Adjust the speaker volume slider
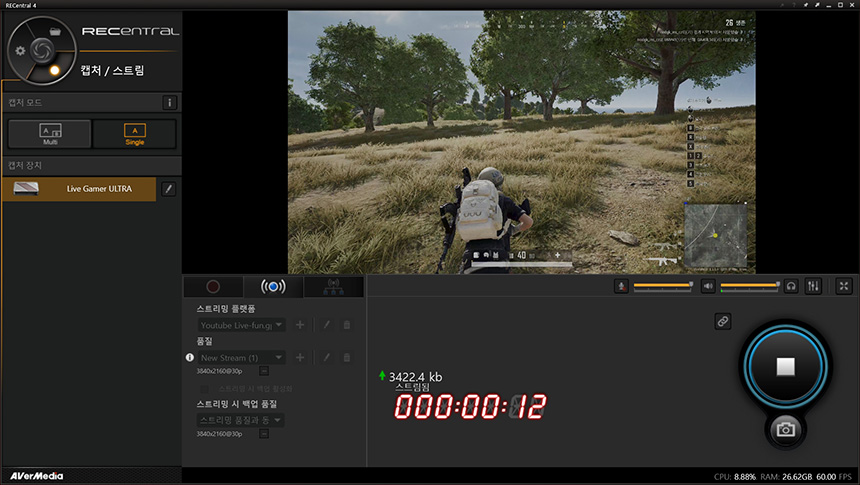This screenshot has width=860, height=485. click(750, 285)
